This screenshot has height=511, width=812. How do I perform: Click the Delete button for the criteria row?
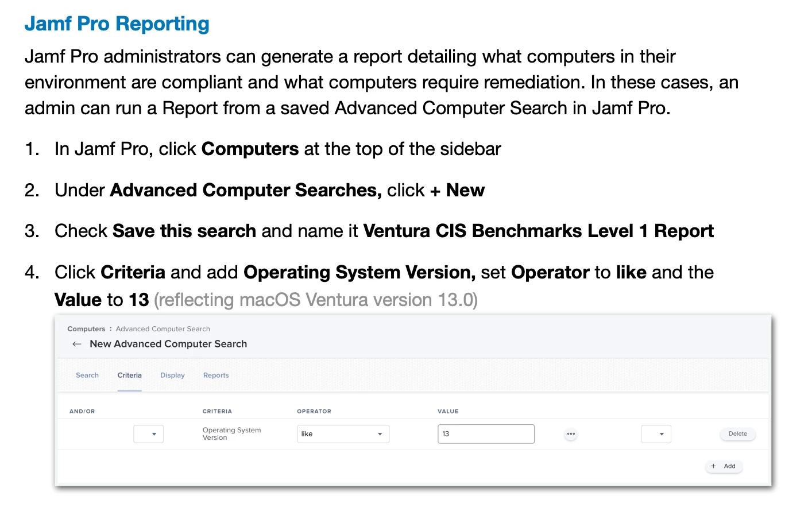pos(737,434)
